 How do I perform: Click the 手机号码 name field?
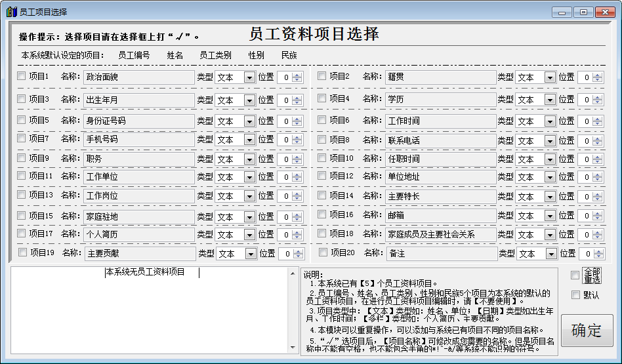(x=139, y=139)
